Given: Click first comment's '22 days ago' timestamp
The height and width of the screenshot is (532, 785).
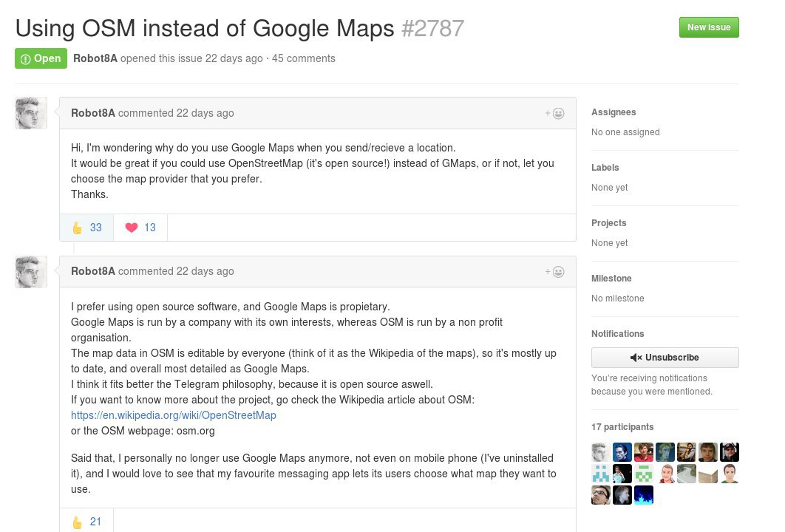Looking at the screenshot, I should coord(205,113).
